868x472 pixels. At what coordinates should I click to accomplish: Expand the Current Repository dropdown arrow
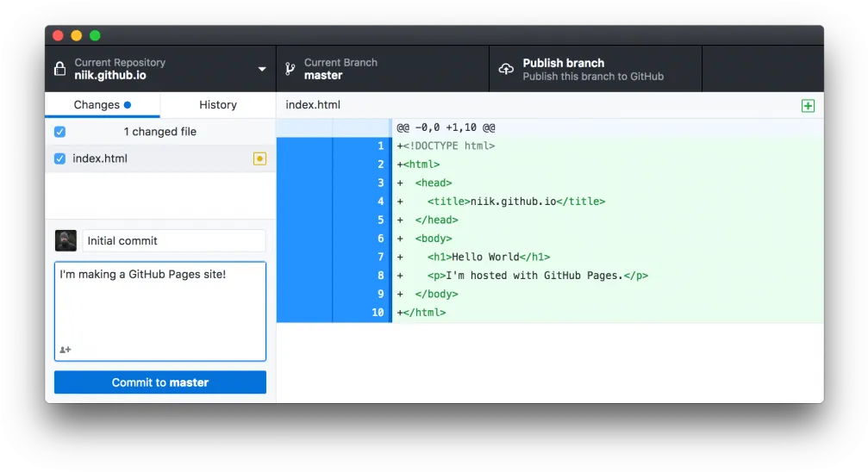pos(262,69)
